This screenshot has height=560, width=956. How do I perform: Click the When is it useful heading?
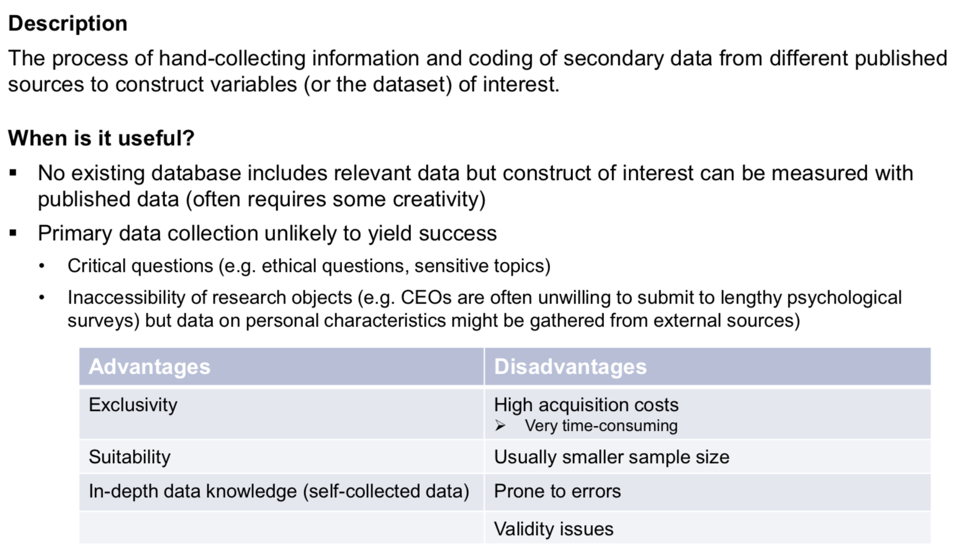pos(101,138)
